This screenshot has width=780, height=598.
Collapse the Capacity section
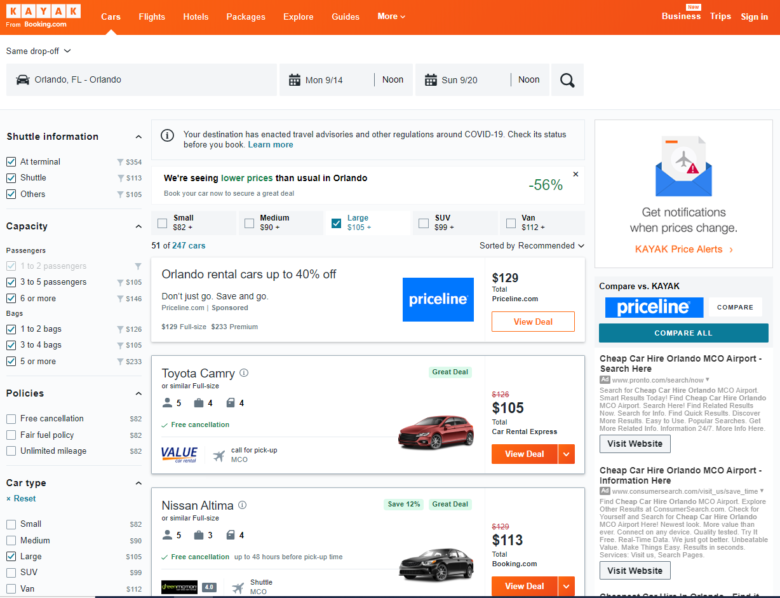pos(138,226)
